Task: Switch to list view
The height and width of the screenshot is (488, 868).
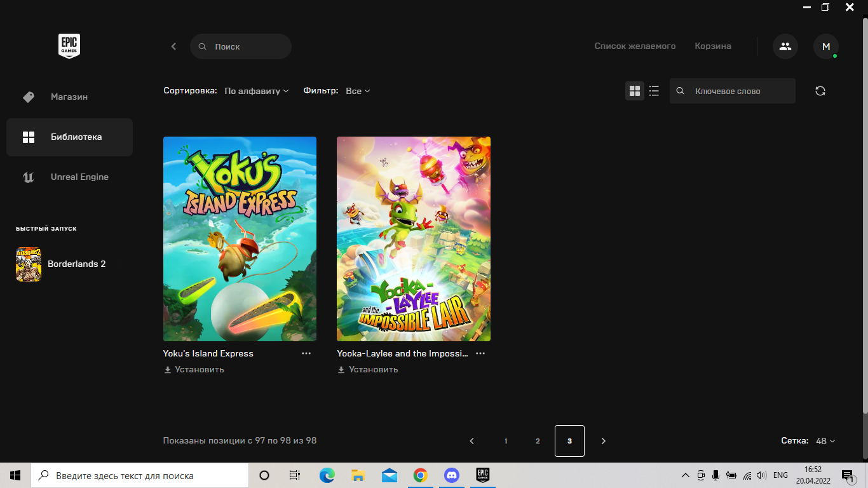Action: point(654,91)
